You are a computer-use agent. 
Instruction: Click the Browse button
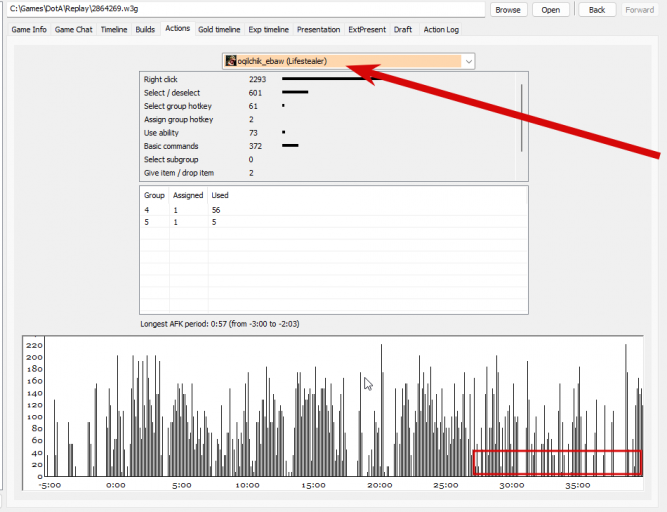pos(508,10)
